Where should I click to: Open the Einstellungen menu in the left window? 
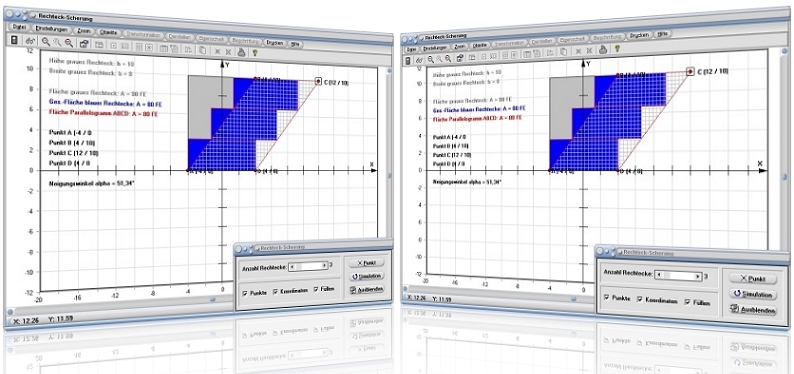pyautogui.click(x=52, y=29)
